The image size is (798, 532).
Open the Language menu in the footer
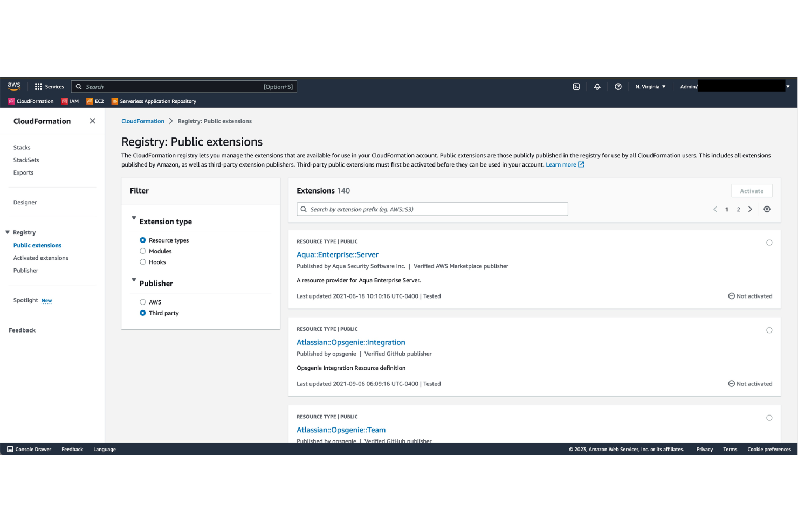[x=104, y=449]
